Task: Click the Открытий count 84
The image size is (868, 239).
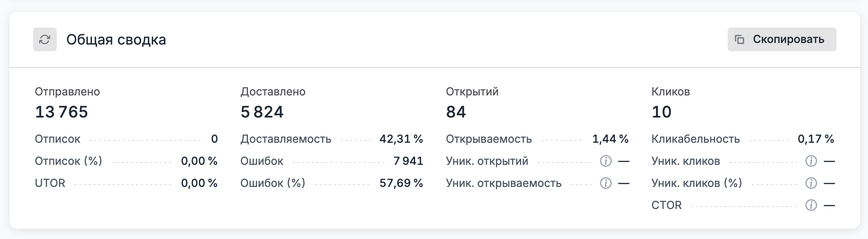Action: [456, 112]
